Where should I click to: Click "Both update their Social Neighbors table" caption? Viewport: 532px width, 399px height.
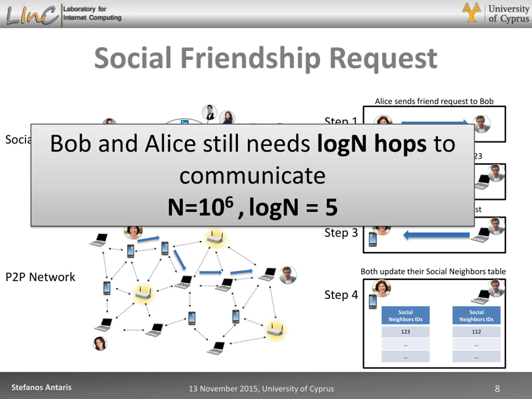433,272
